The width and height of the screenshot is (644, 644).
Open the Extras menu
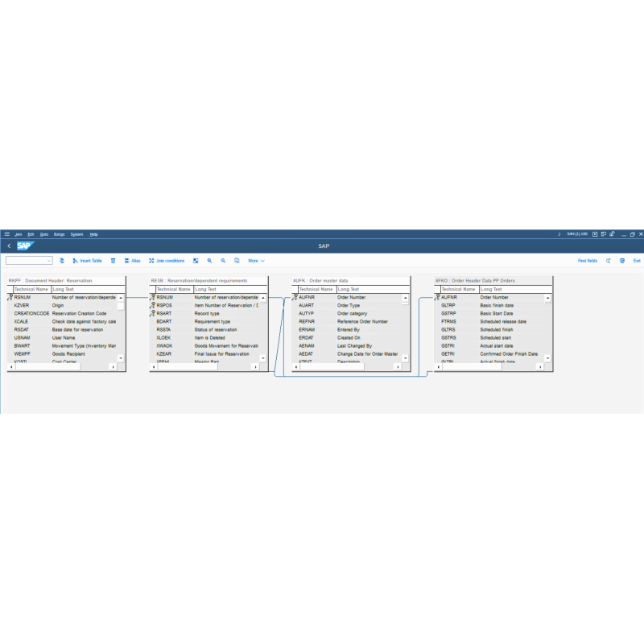[60, 233]
